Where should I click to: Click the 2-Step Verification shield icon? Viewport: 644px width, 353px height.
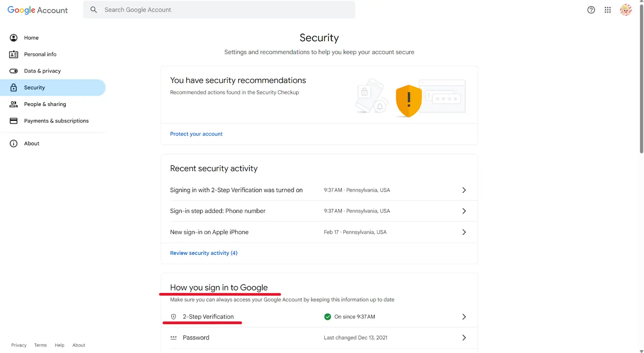click(173, 317)
